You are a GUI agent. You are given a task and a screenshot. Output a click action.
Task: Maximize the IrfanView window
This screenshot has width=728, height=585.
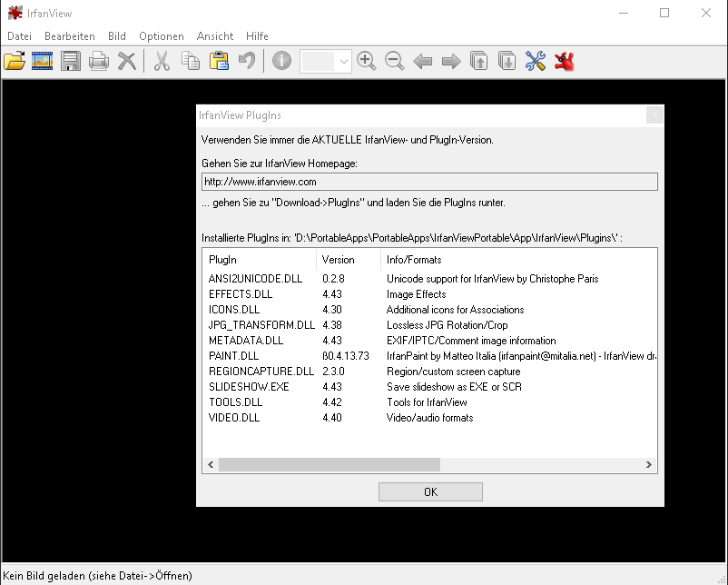664,13
